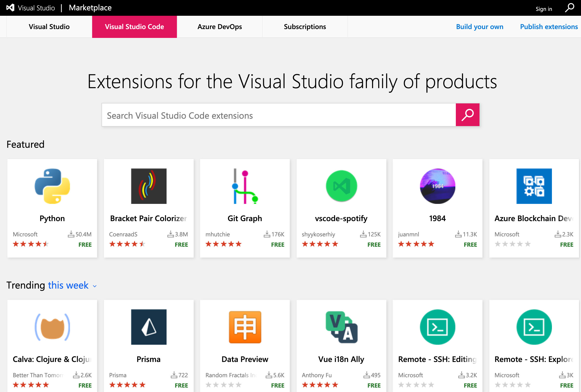Click the star rating on the Git Graph card
581x392 pixels.
tap(223, 244)
